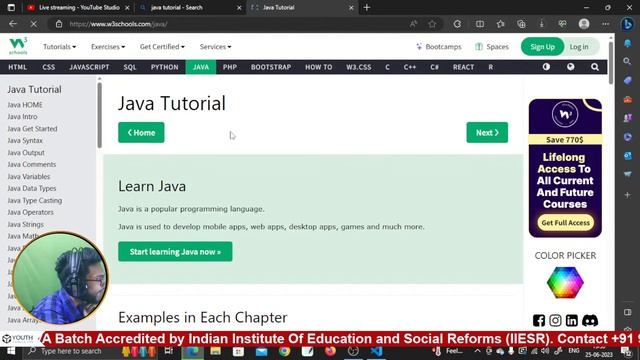Open the split screen icon in the toolbar
640x360 pixels.
pos(480,24)
